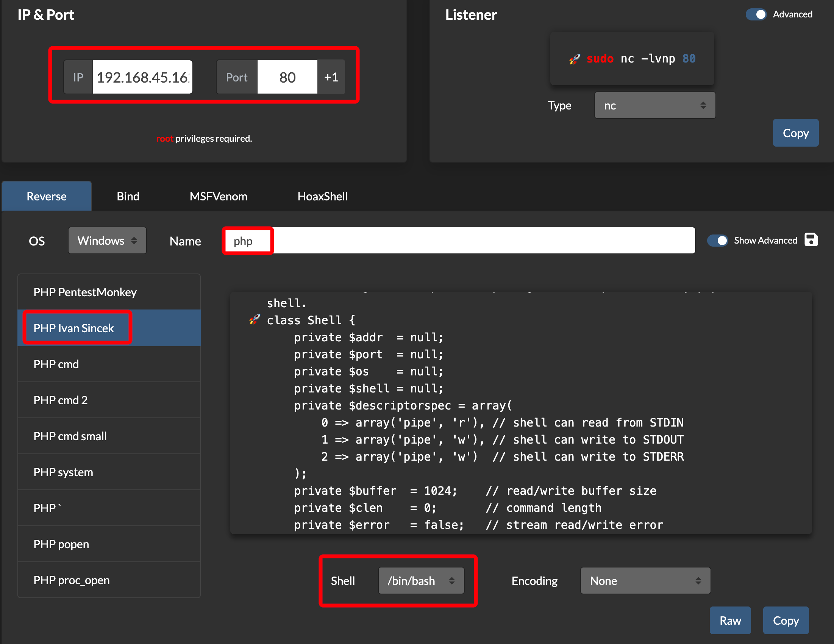Copy the generated PHP payload

786,620
